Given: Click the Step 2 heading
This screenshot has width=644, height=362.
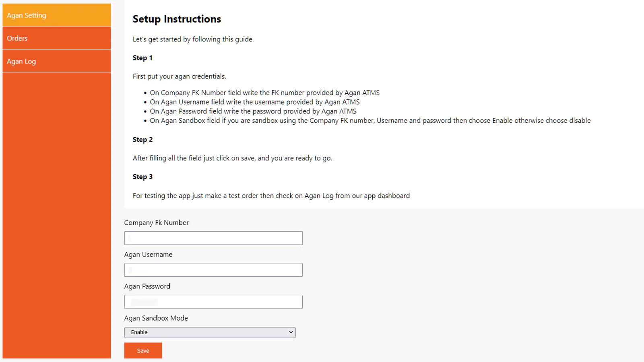Looking at the screenshot, I should coord(142,140).
